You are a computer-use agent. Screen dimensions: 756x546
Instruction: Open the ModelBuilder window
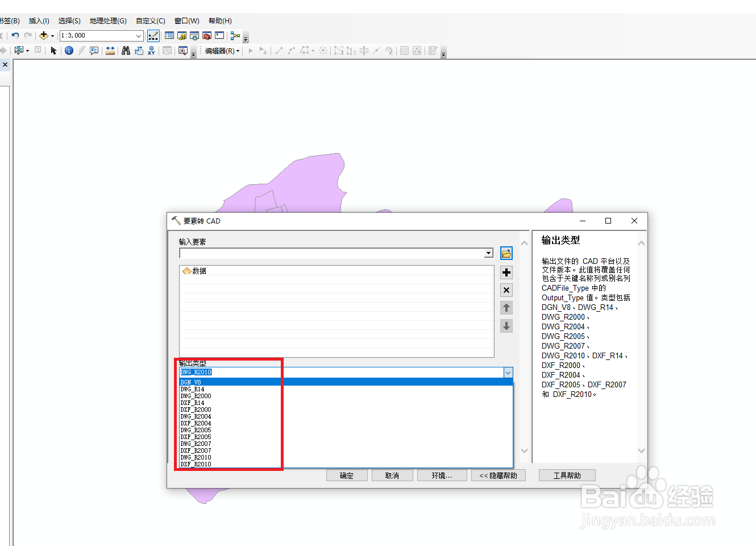pos(235,35)
